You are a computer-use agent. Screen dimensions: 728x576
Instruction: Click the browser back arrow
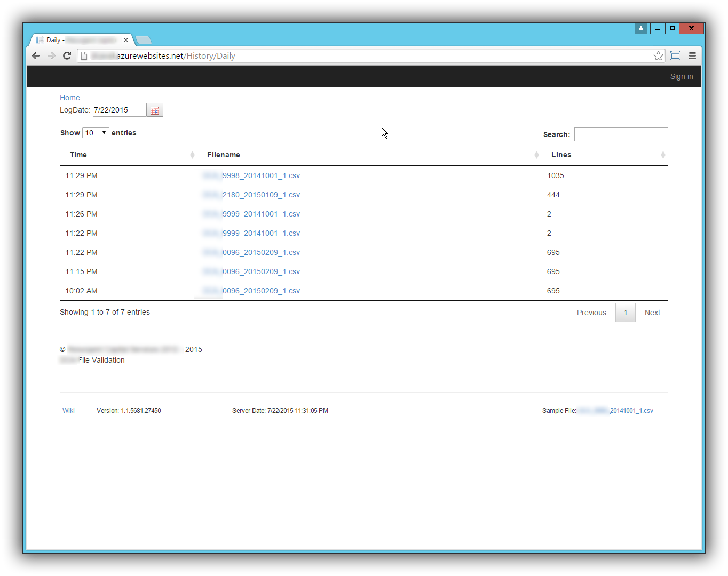point(36,56)
